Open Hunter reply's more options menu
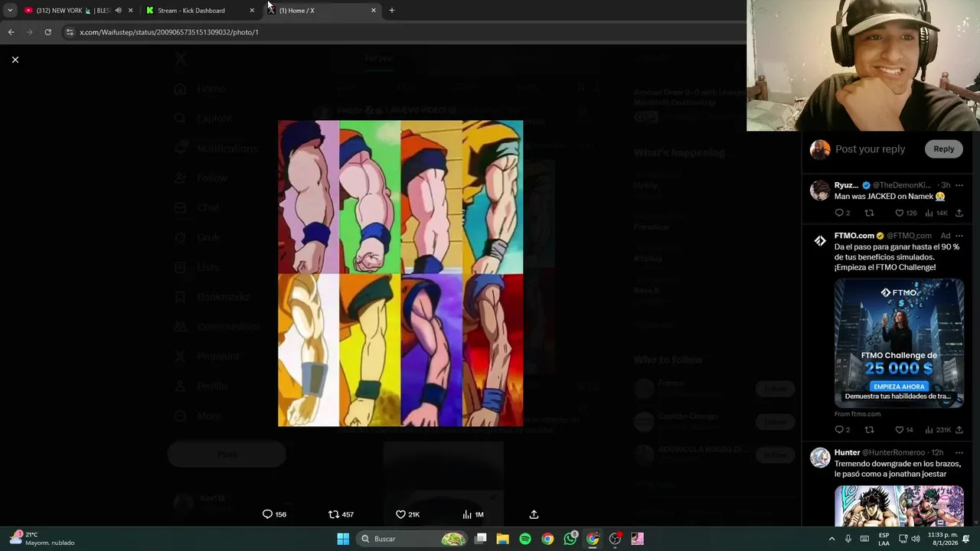 [x=959, y=452]
